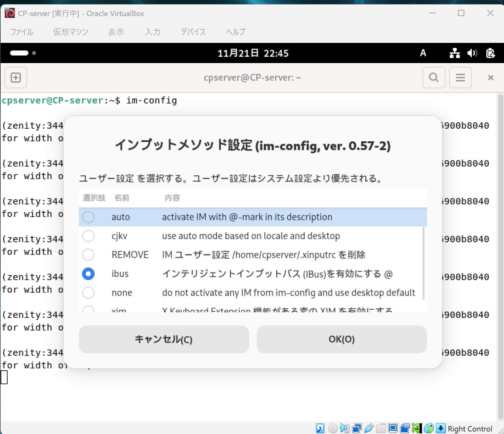Click the 'Right Control' host key label
504x434 pixels.
(x=470, y=429)
